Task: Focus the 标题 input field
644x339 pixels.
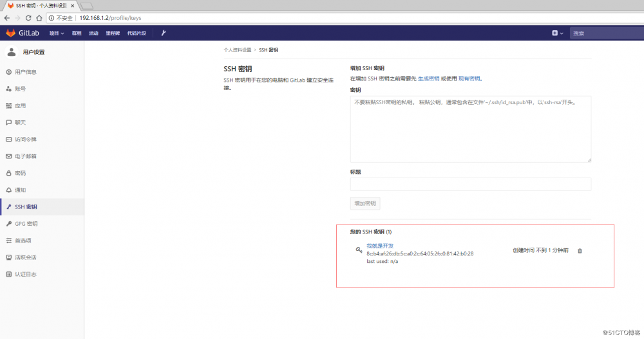Action: 471,184
